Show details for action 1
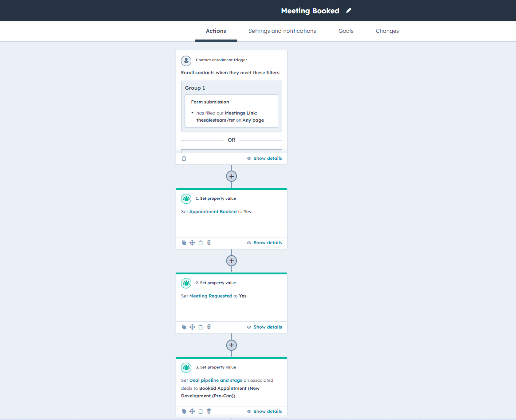 264,243
